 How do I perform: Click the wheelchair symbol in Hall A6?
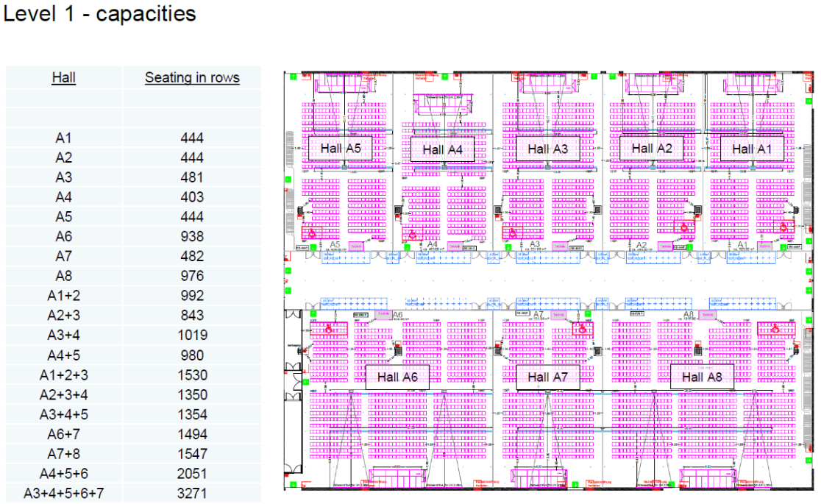click(x=329, y=330)
